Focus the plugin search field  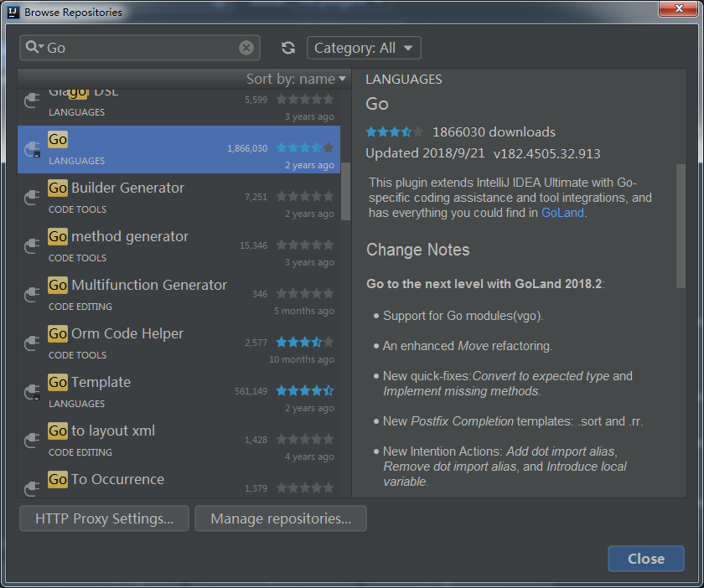tap(140, 48)
